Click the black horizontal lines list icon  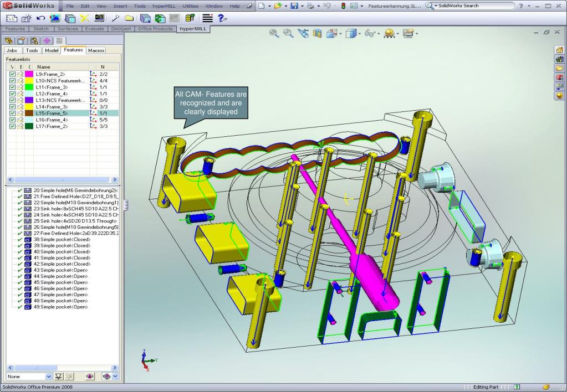(x=207, y=18)
